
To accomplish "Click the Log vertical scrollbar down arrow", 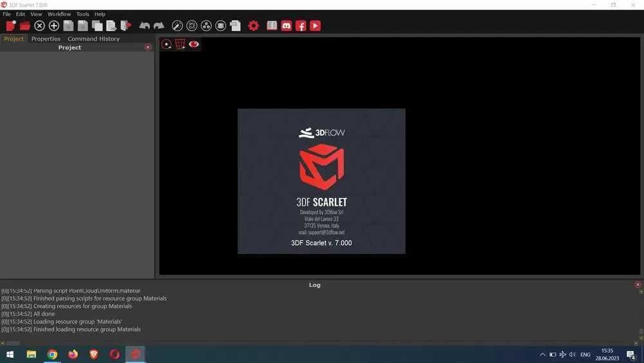I will [641, 338].
